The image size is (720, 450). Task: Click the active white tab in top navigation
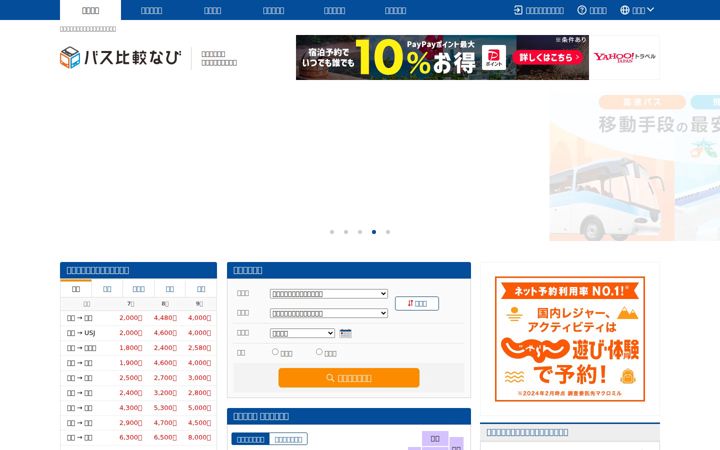[x=90, y=10]
